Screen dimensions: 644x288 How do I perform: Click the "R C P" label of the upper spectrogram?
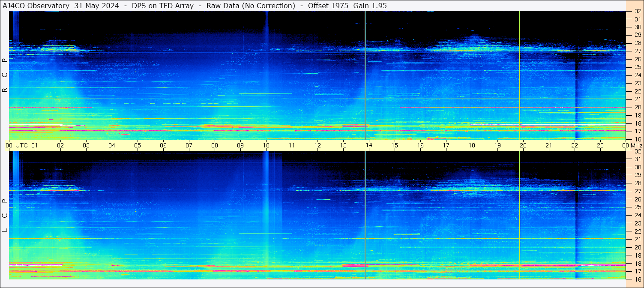click(x=5, y=75)
